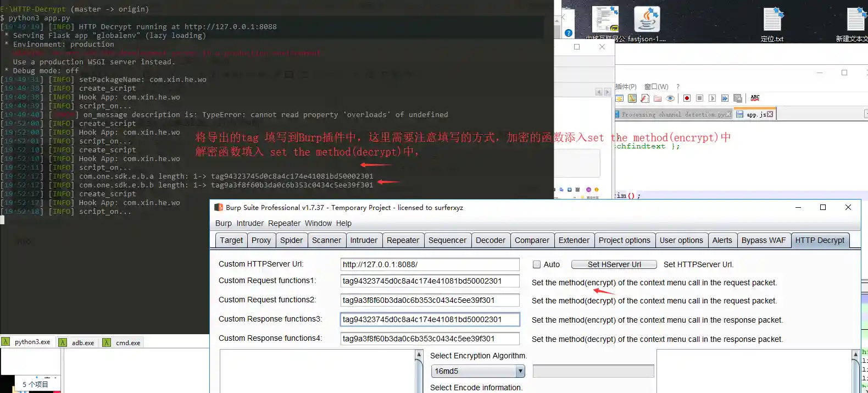Switch to adb.exe console tab

pos(77,342)
